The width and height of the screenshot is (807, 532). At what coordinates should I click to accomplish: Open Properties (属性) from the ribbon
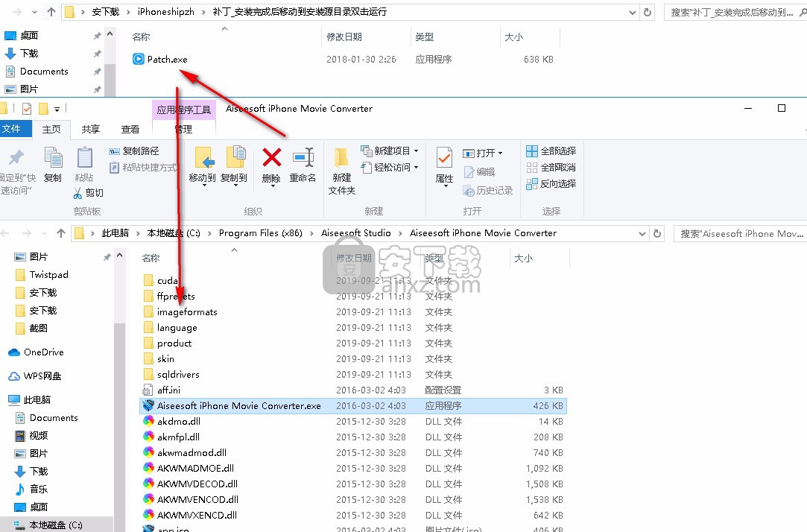[444, 165]
